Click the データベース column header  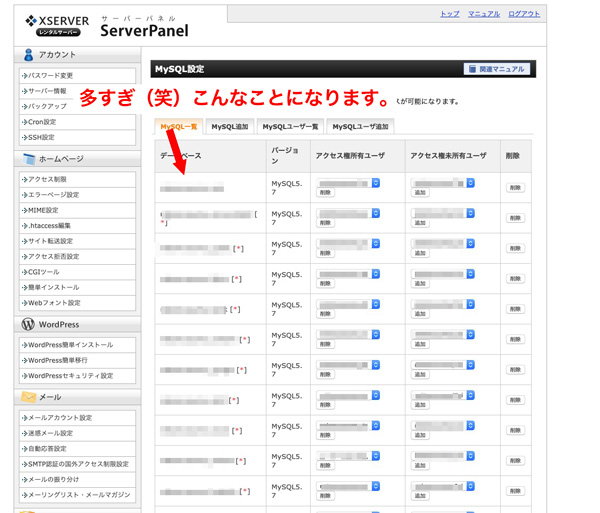click(x=210, y=156)
